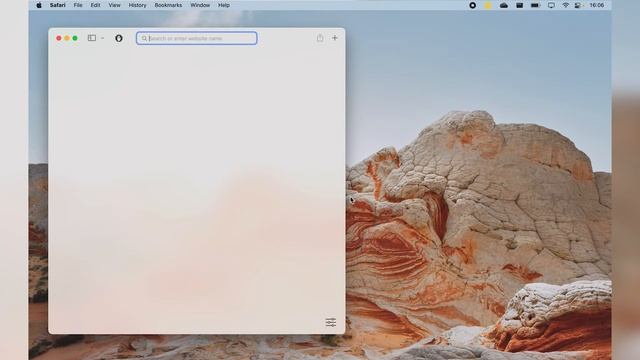Expand the battery status menu
The image size is (640, 360).
pos(535,5)
